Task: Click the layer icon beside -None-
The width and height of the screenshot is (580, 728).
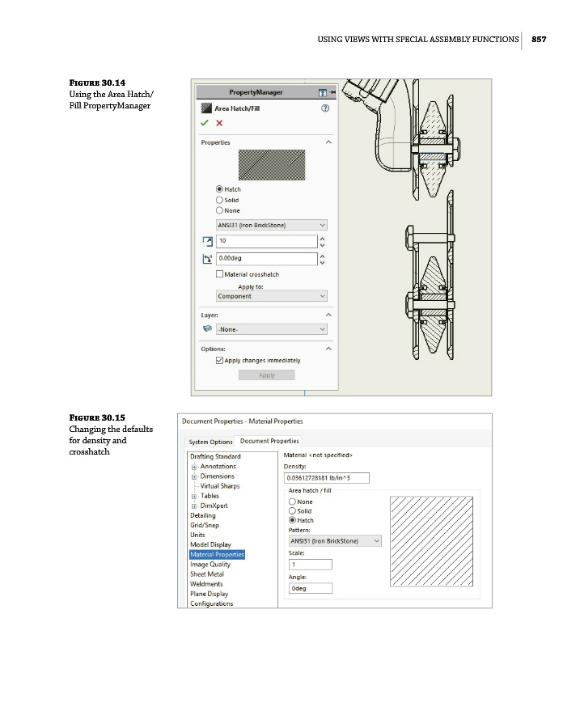Action: pos(207,329)
